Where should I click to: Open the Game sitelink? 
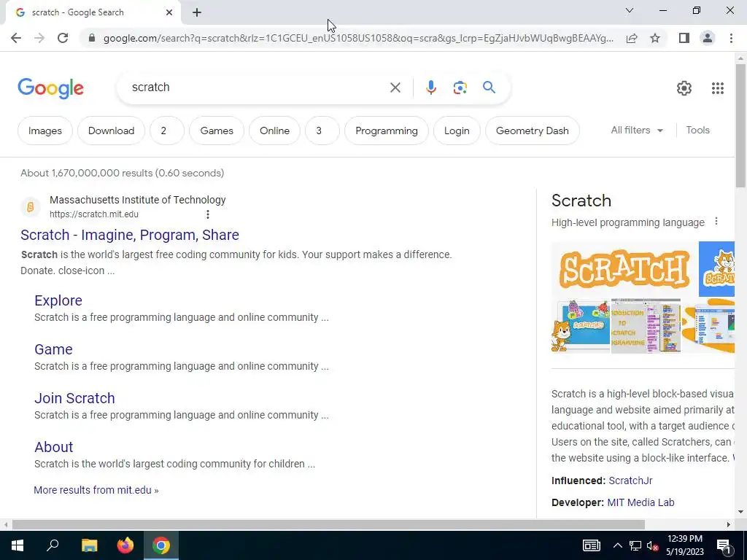[53, 349]
